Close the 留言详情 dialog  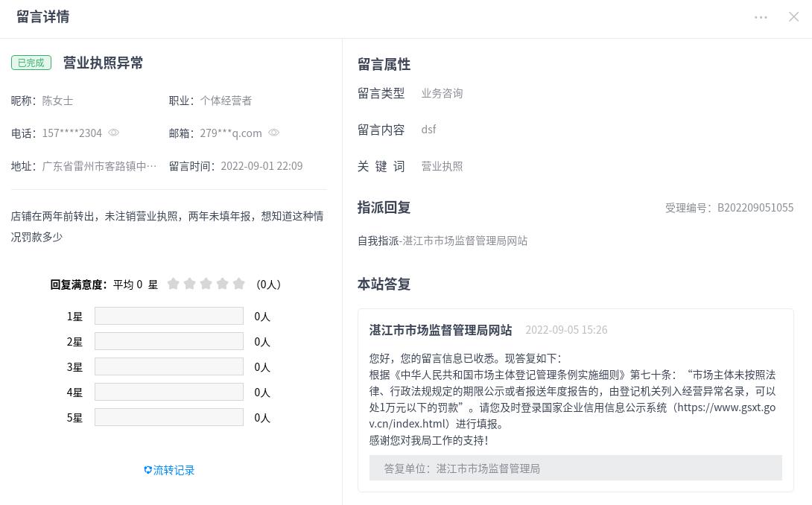pyautogui.click(x=793, y=17)
